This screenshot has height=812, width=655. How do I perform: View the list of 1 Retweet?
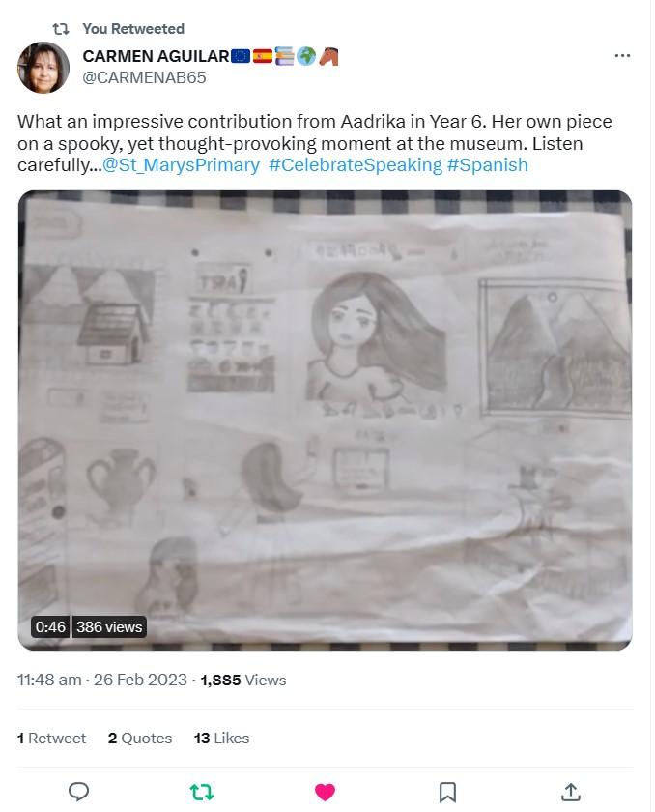coord(51,738)
